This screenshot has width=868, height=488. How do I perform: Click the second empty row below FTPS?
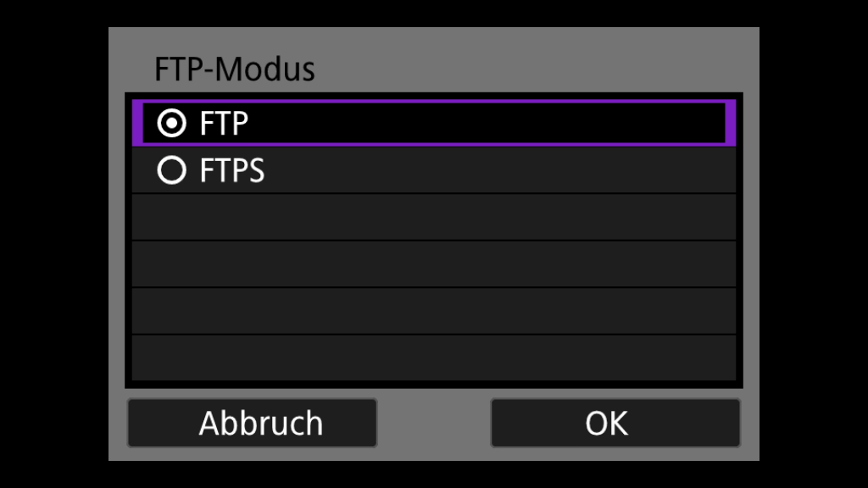[x=433, y=264]
